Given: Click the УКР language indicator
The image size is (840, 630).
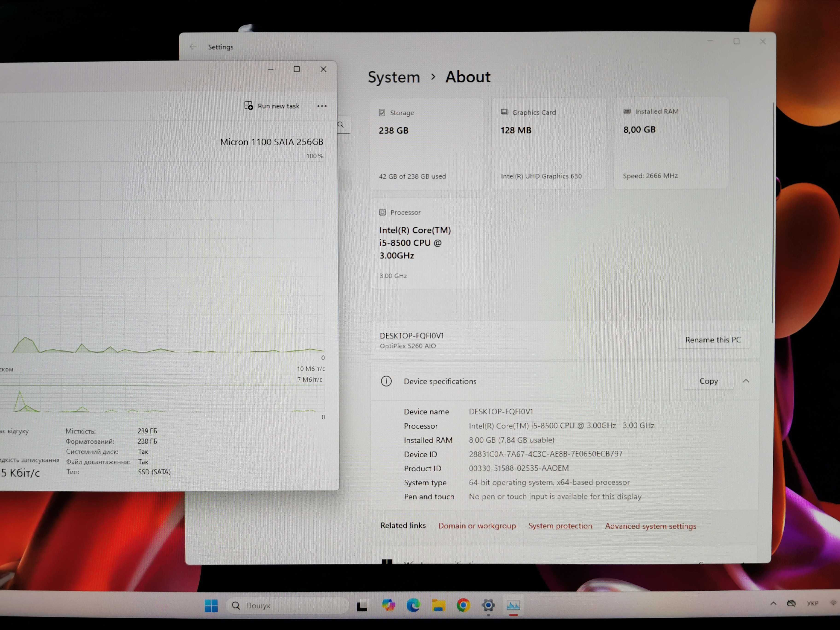Looking at the screenshot, I should [x=813, y=603].
